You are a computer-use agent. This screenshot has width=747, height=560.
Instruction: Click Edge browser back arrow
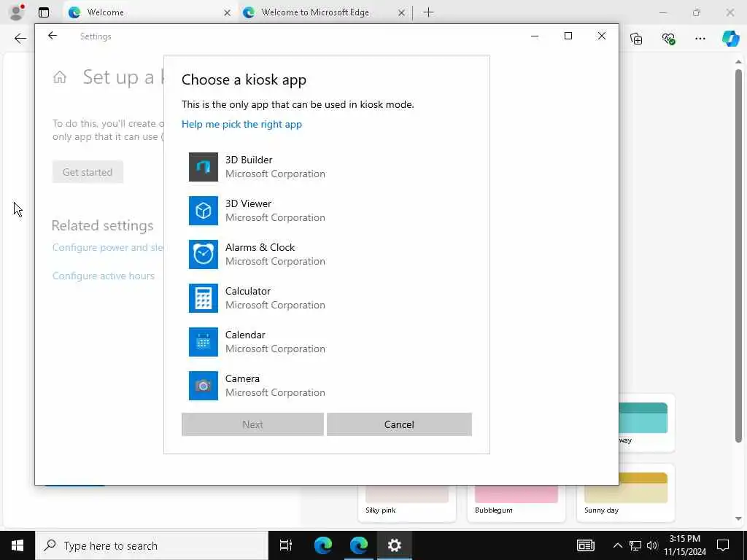20,39
